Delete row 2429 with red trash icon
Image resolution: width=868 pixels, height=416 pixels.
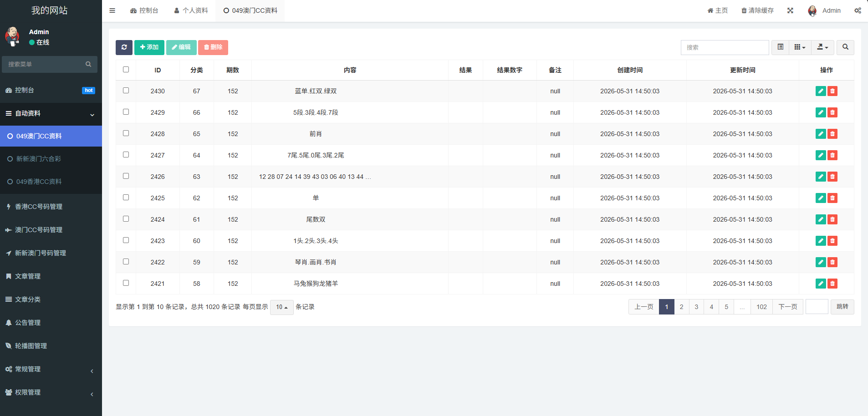pos(832,112)
